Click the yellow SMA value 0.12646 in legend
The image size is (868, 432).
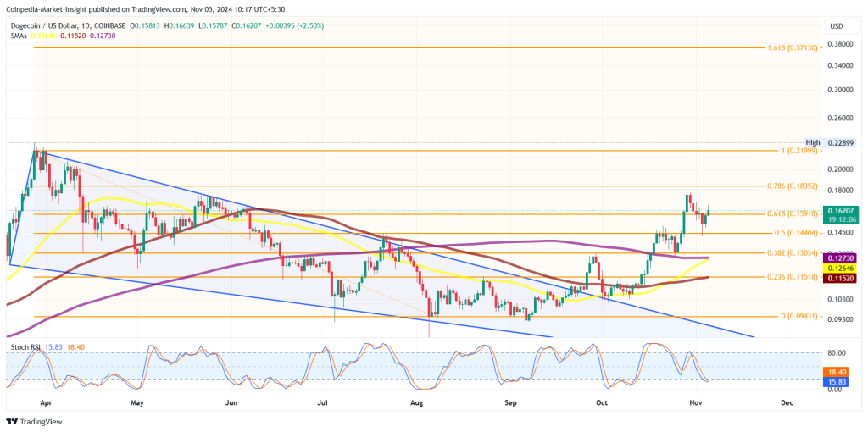pos(43,36)
